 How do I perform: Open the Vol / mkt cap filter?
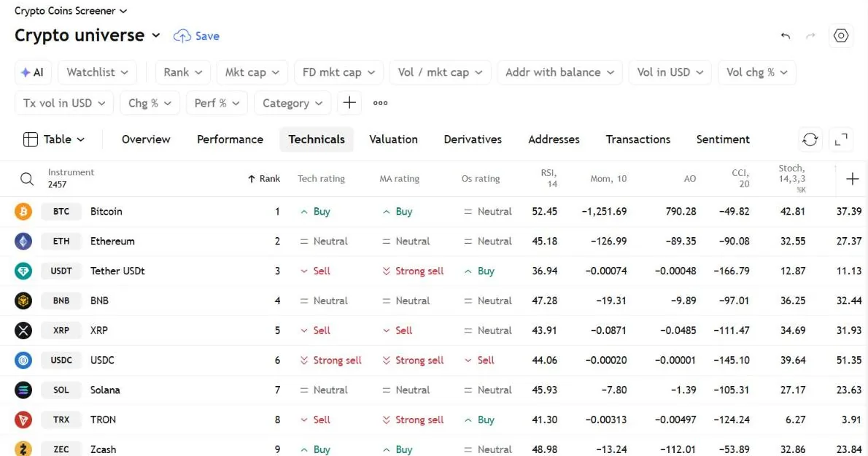click(440, 72)
